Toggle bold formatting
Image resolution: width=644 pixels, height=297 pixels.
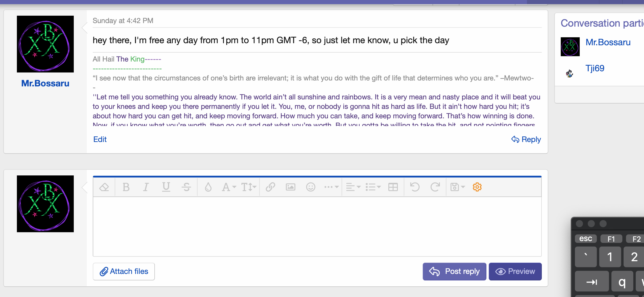[x=126, y=187]
